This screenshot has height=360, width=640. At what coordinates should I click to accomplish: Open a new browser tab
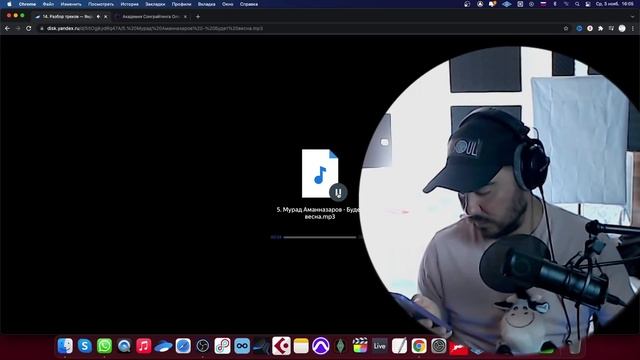point(198,17)
